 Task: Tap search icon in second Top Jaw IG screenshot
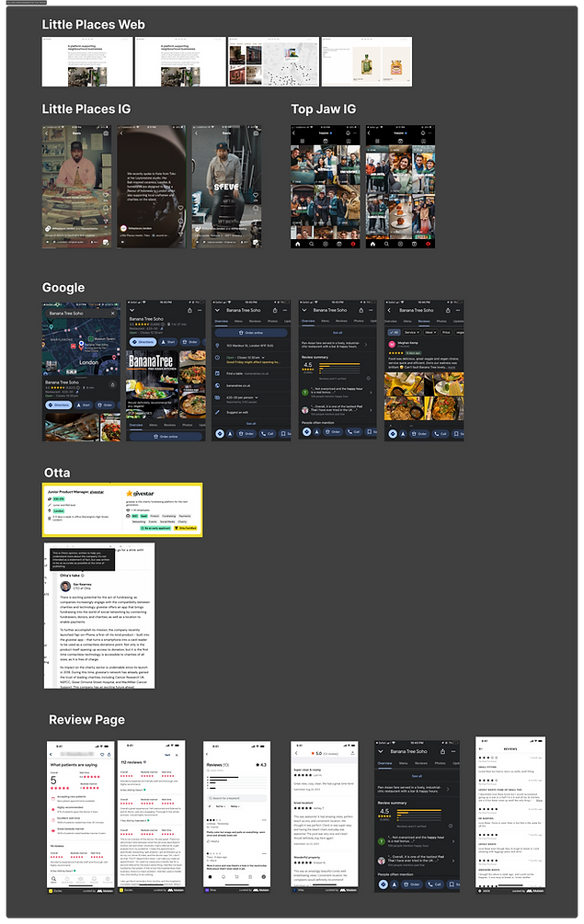386,244
